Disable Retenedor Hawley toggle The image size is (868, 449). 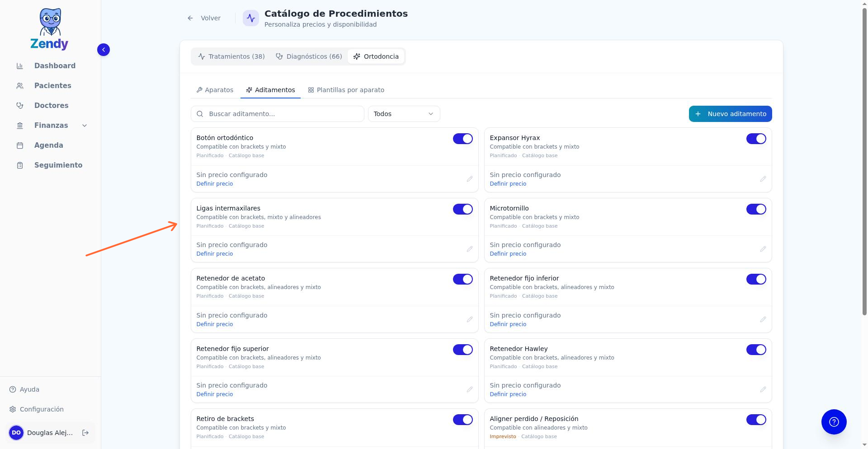756,350
